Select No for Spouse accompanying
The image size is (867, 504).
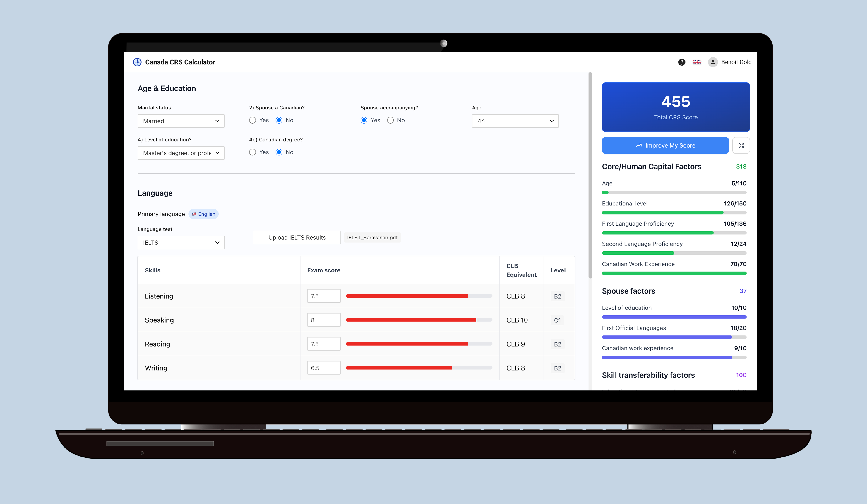tap(390, 120)
